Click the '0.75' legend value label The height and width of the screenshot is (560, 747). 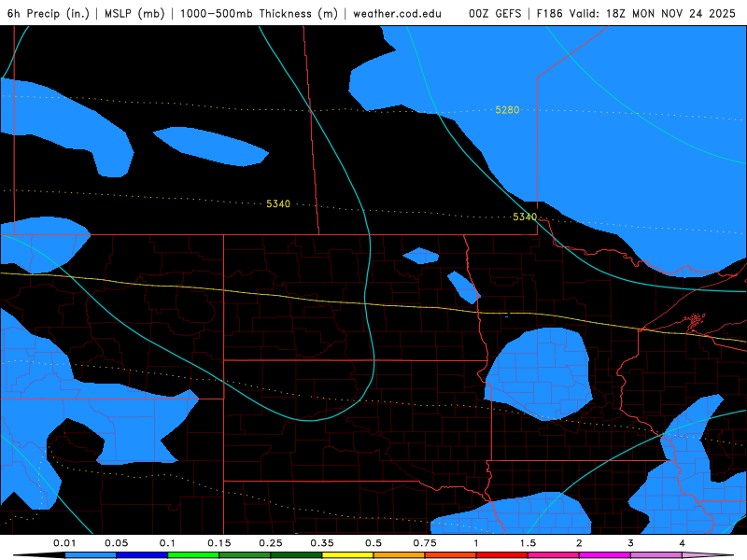(425, 543)
